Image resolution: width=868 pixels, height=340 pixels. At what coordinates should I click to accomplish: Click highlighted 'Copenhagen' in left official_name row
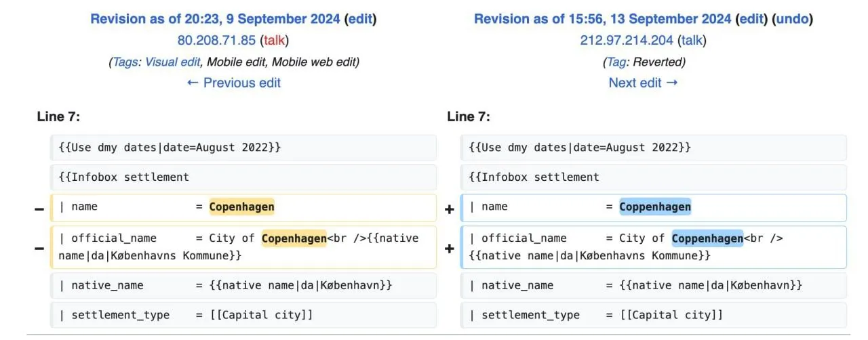point(294,238)
